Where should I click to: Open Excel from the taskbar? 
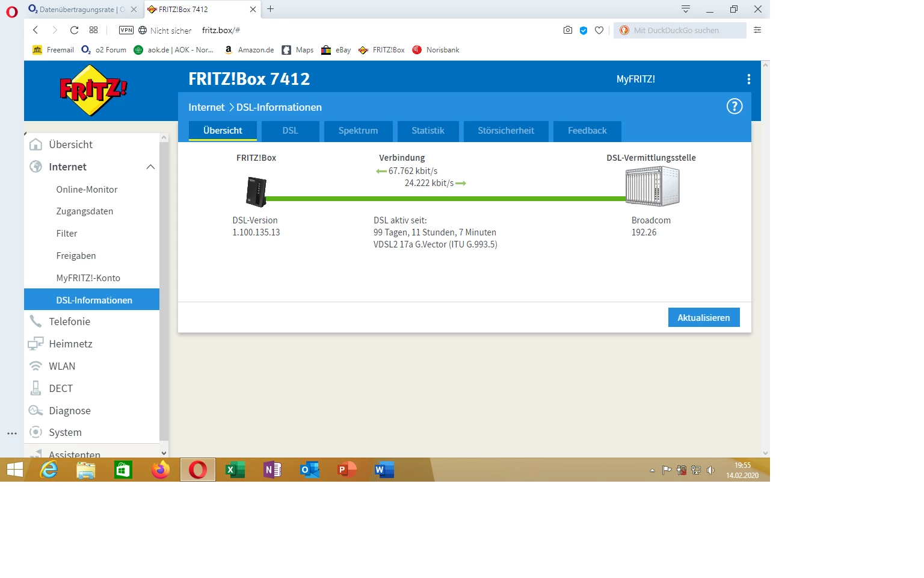[x=235, y=470]
